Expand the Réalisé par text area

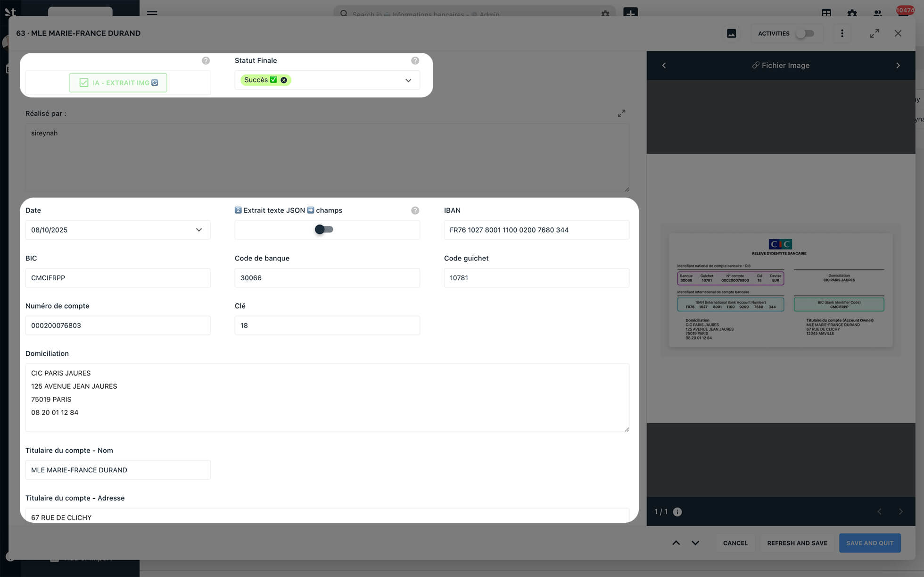(x=621, y=113)
